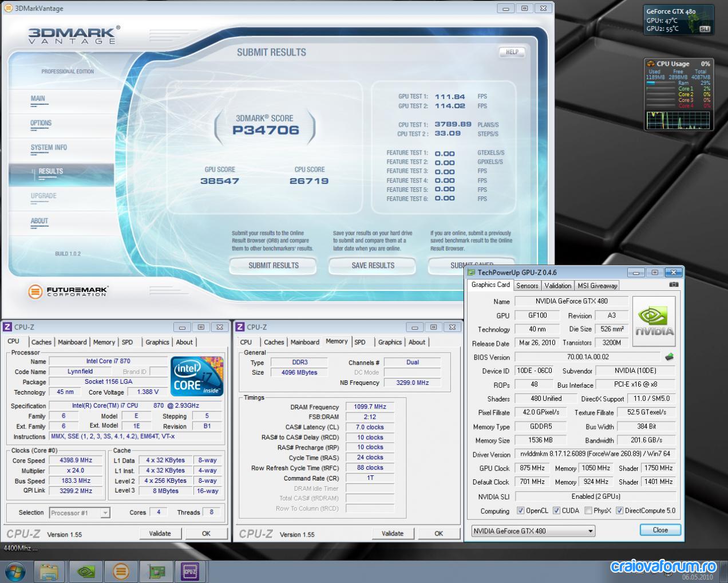
Task: Select the Graphics Card tab in GPU-Z
Action: [x=490, y=285]
